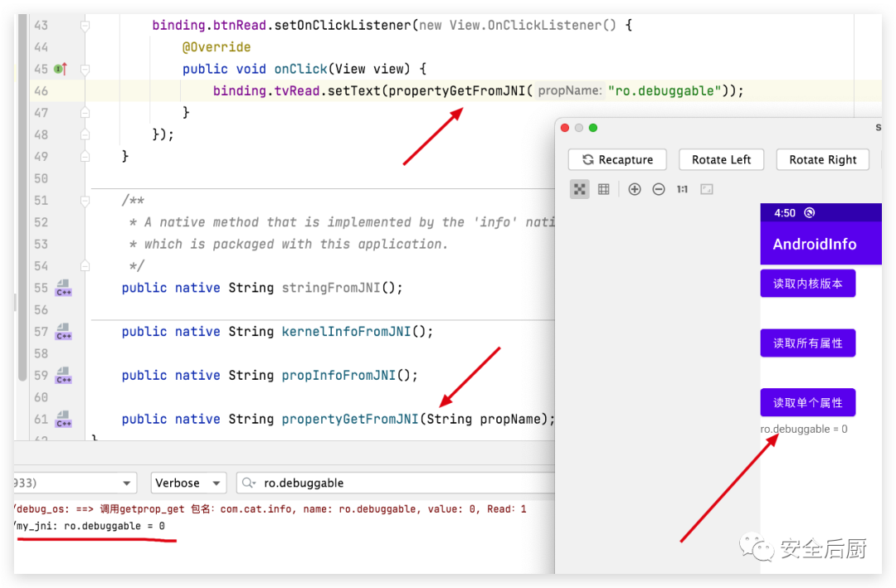
Task: Open the Verbose log level dropdown
Action: click(188, 483)
